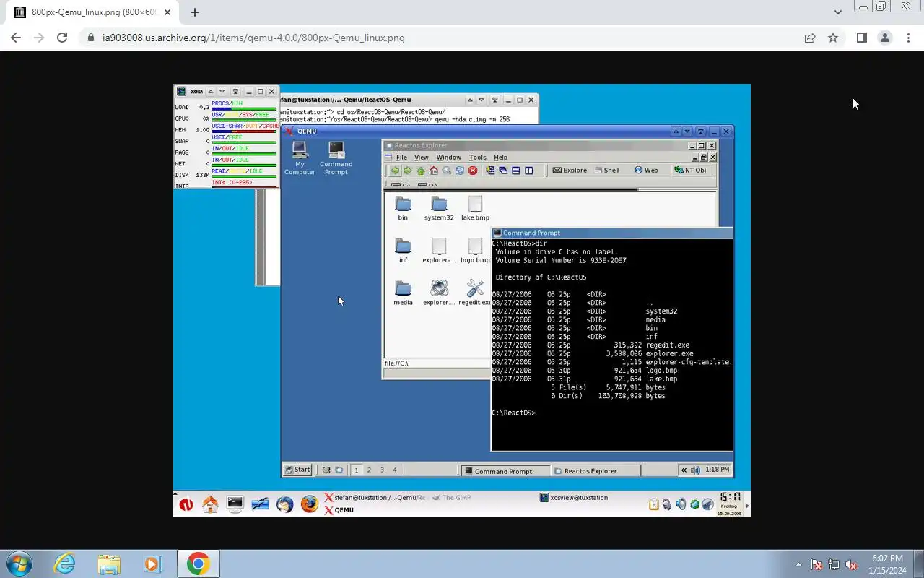Image resolution: width=924 pixels, height=578 pixels.
Task: Click the red N menu icon in KDE panel
Action: click(x=186, y=504)
